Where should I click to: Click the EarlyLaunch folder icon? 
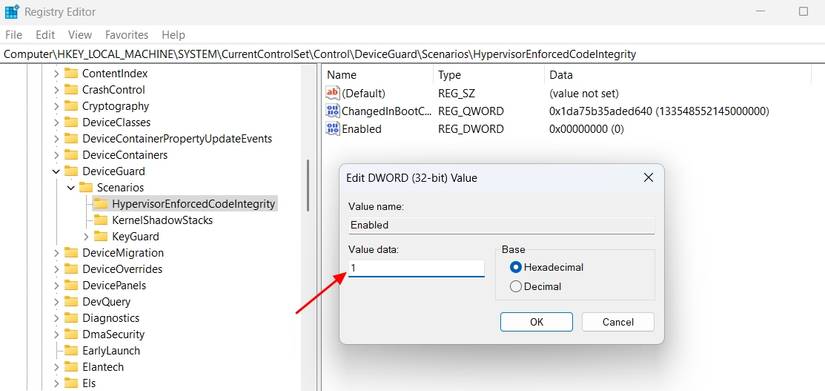[71, 351]
